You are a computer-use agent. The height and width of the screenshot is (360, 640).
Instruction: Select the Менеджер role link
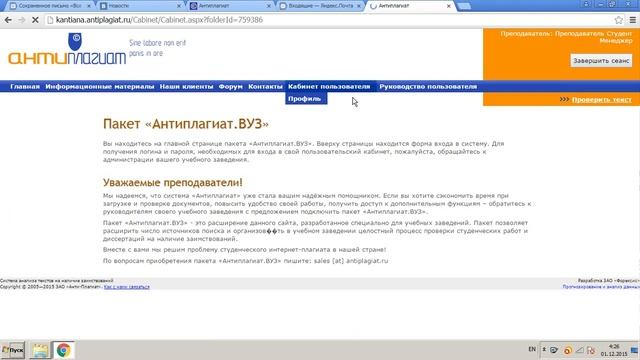(x=616, y=40)
